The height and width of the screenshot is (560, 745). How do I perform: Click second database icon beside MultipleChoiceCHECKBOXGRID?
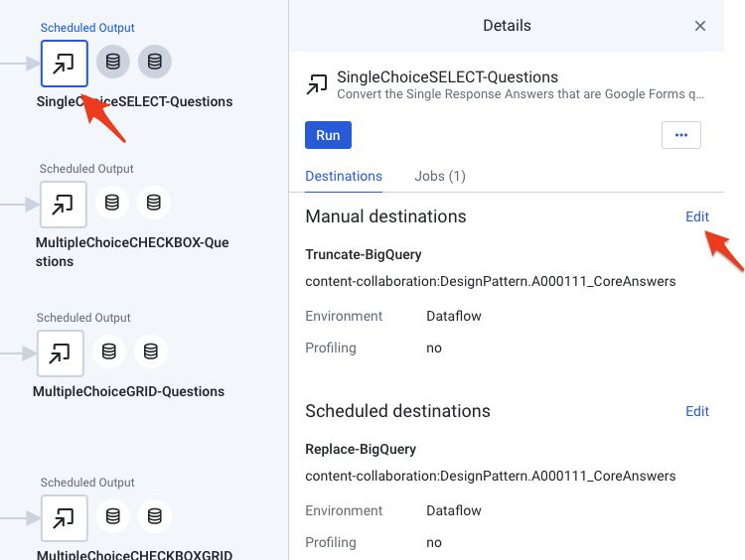(x=155, y=517)
